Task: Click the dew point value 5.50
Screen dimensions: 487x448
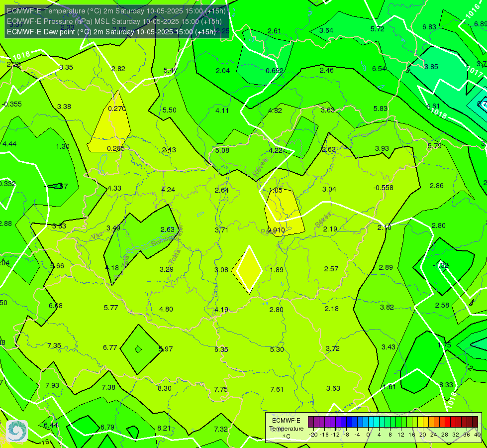Action: [169, 110]
